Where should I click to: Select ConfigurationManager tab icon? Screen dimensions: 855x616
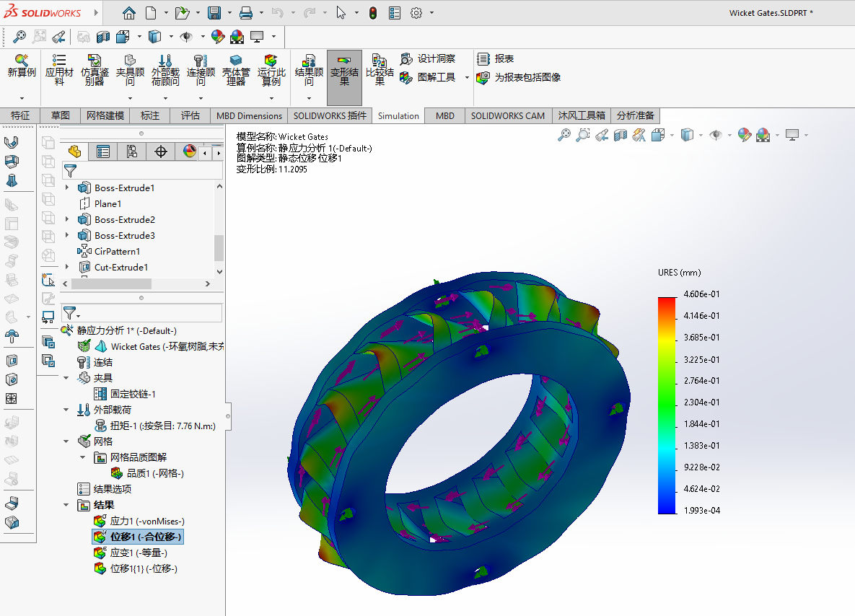coord(132,151)
